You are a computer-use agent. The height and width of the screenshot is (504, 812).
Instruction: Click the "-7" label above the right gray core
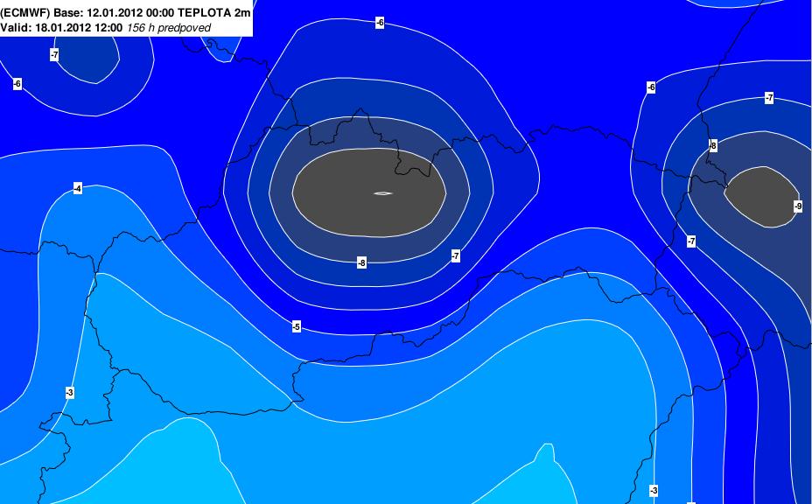tap(768, 97)
